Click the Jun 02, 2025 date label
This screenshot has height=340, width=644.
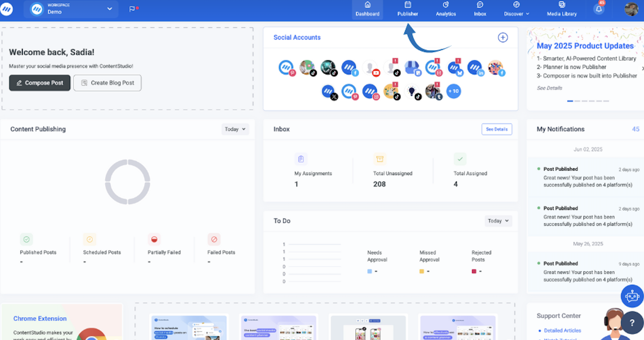point(588,149)
